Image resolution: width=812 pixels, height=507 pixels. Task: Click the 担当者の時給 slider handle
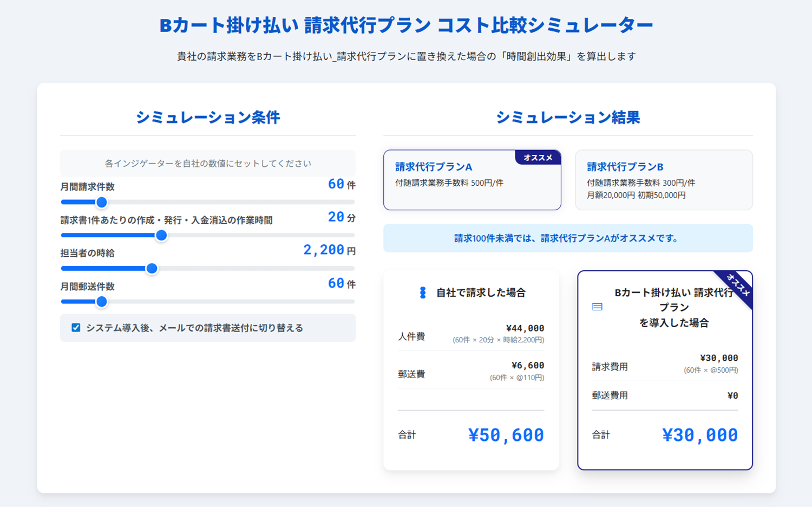tap(152, 269)
